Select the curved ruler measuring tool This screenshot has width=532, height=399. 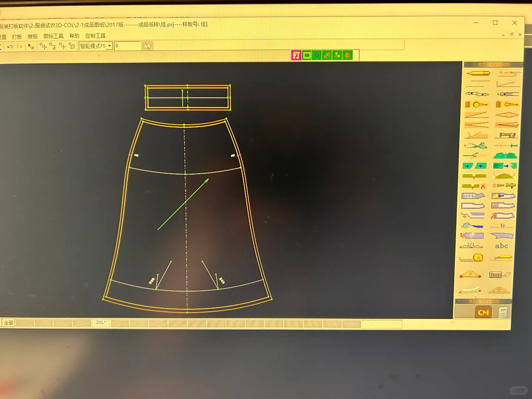pyautogui.click(x=470, y=290)
